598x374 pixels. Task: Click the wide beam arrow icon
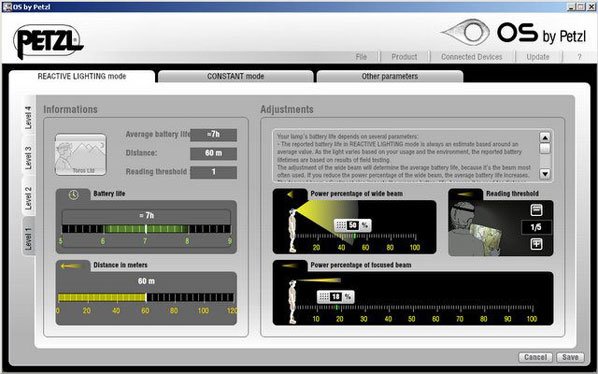[290, 194]
